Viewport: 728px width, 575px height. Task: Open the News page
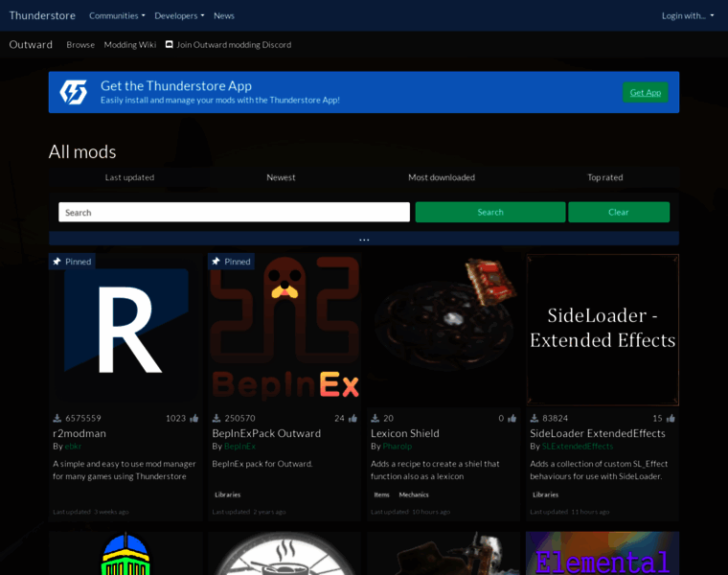224,15
